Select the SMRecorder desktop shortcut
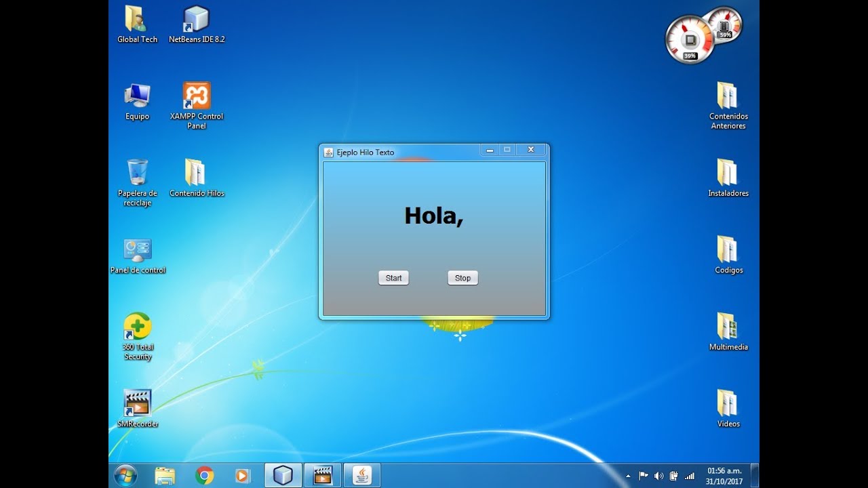The width and height of the screenshot is (868, 488). pos(138,409)
